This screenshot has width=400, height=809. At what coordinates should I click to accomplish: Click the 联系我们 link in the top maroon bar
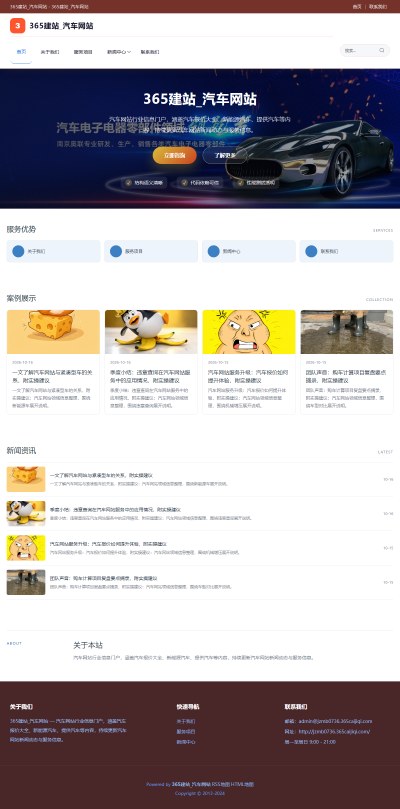pyautogui.click(x=378, y=7)
